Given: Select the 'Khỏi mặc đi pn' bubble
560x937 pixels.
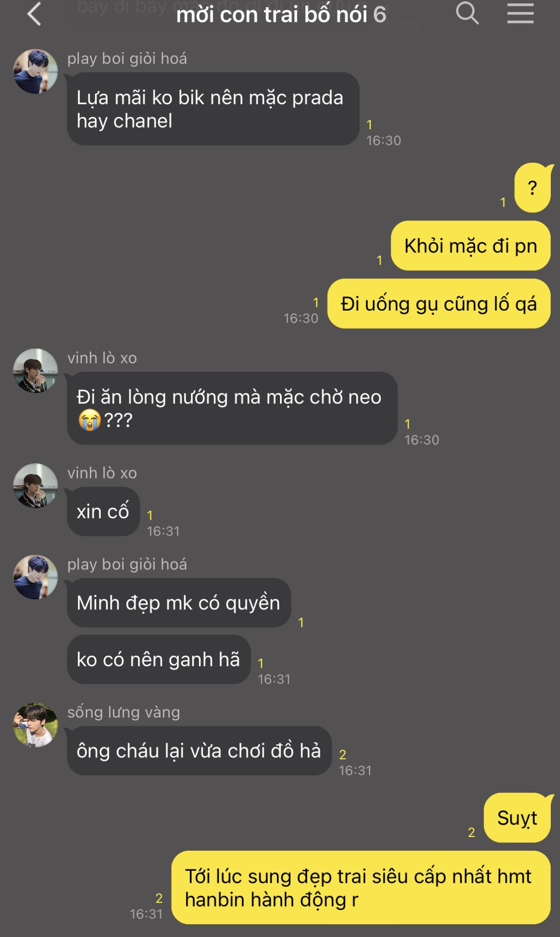Looking at the screenshot, I should pyautogui.click(x=471, y=245).
